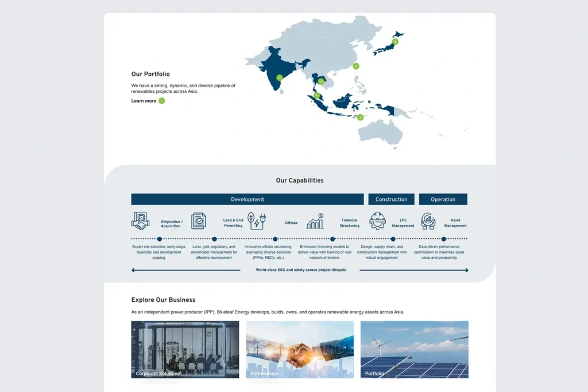588x392 pixels.
Task: Open the Partnerships handshake image tile
Action: pos(300,349)
